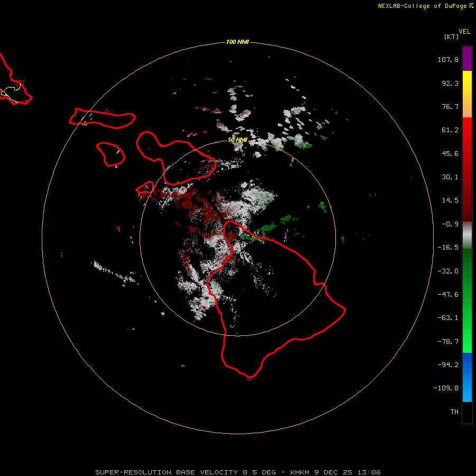The height and width of the screenshot is (476, 476).
Task: Select the -32.0 velocity scale value
Action: pyautogui.click(x=448, y=271)
